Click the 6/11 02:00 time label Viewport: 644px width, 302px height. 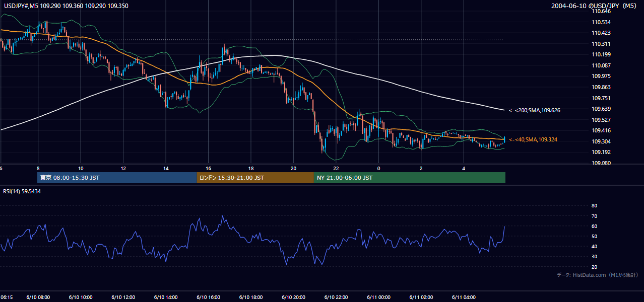click(421, 297)
